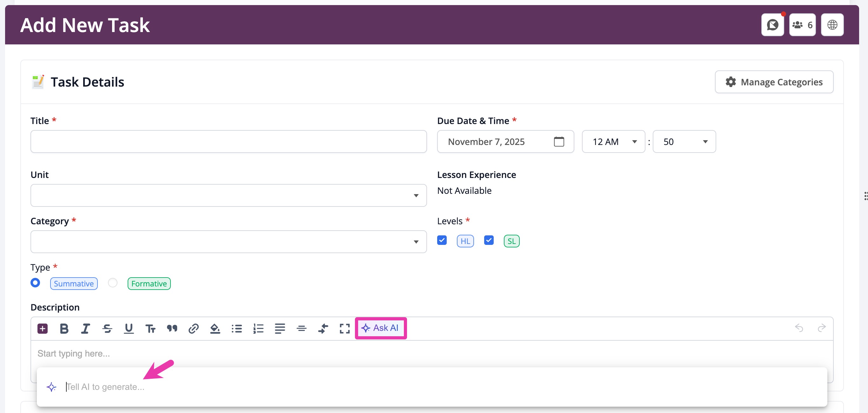
Task: Select the Formative type radio button
Action: pos(112,283)
